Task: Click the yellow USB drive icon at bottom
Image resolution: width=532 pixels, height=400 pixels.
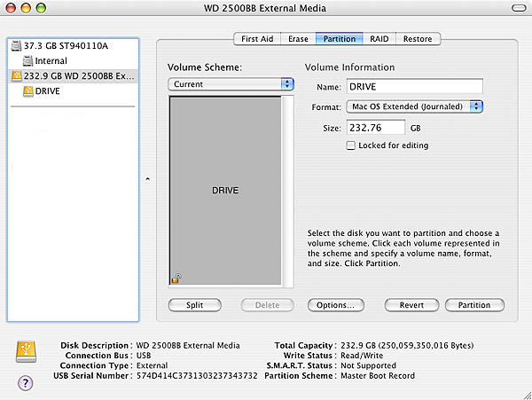Action: 26,352
